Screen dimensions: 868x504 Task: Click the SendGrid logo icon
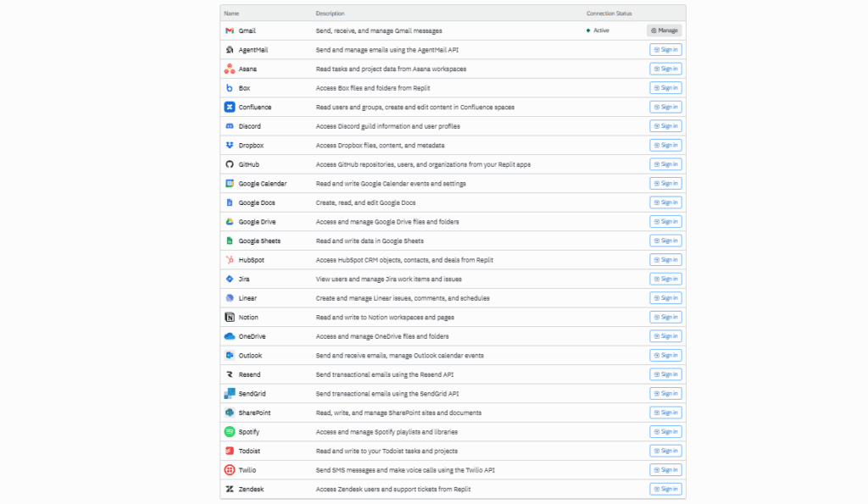pyautogui.click(x=229, y=394)
